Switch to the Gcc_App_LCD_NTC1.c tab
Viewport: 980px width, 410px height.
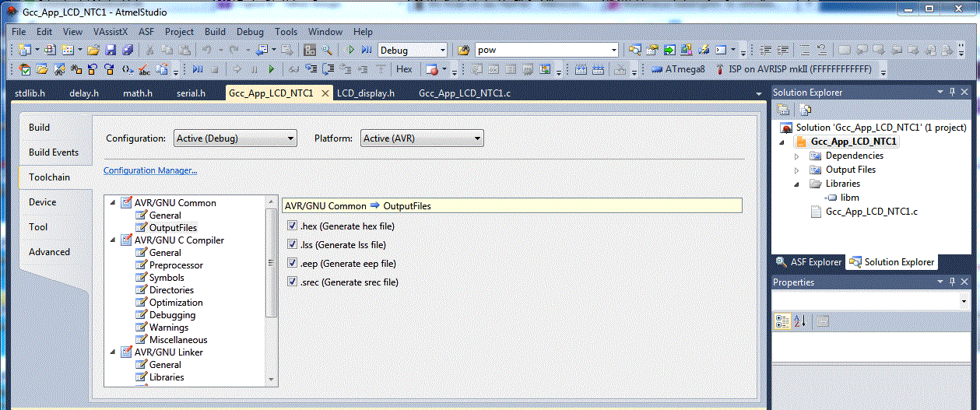(x=465, y=93)
